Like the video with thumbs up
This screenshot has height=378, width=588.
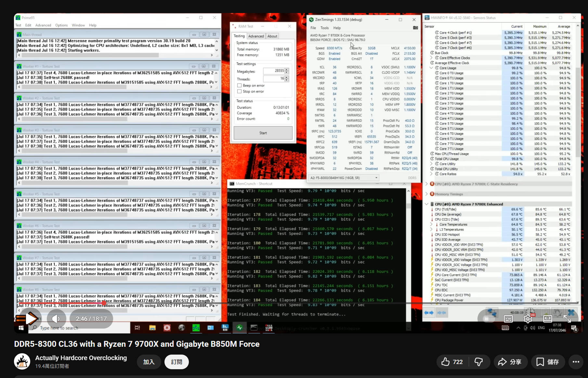452,362
